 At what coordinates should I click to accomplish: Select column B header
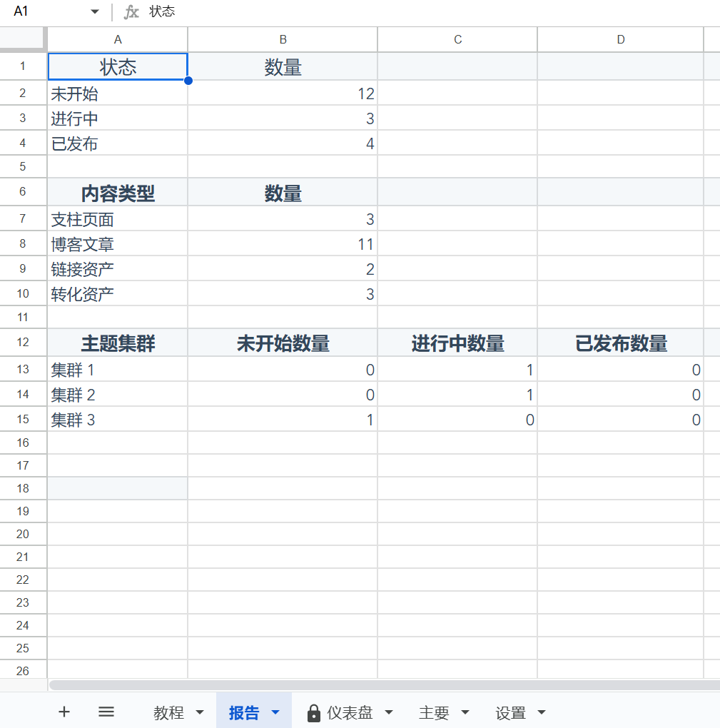tap(283, 39)
